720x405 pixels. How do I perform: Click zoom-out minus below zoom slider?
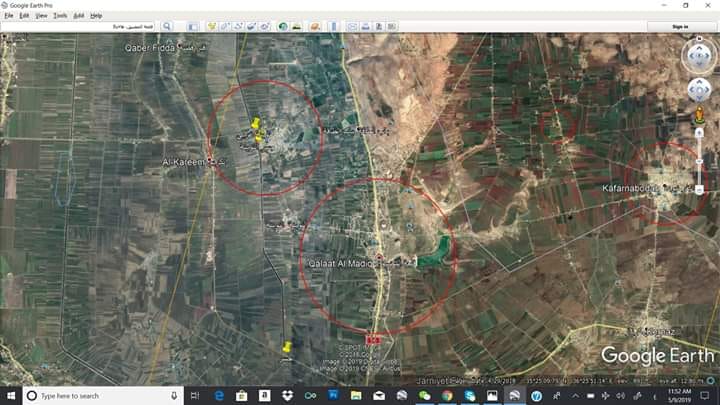pos(699,190)
